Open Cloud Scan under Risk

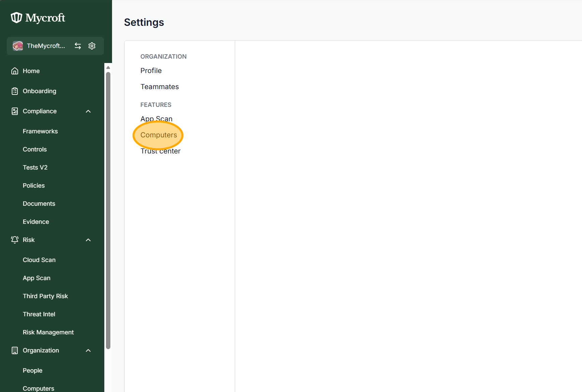coord(39,260)
